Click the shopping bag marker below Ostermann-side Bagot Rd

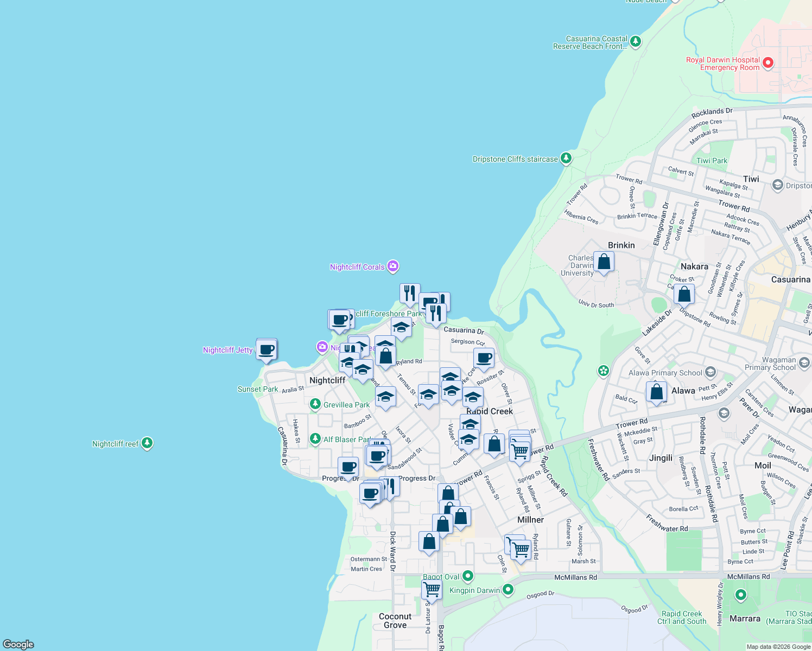pyautogui.click(x=429, y=542)
